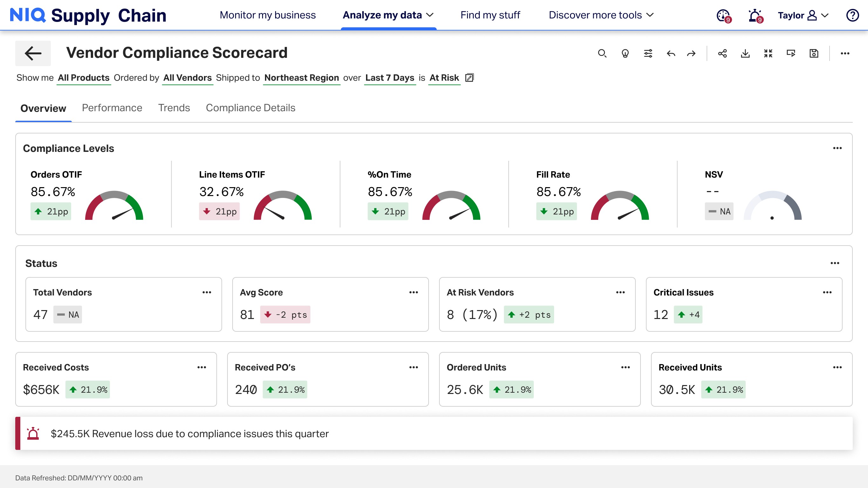Click the Northeast Region filter link

pos(301,78)
